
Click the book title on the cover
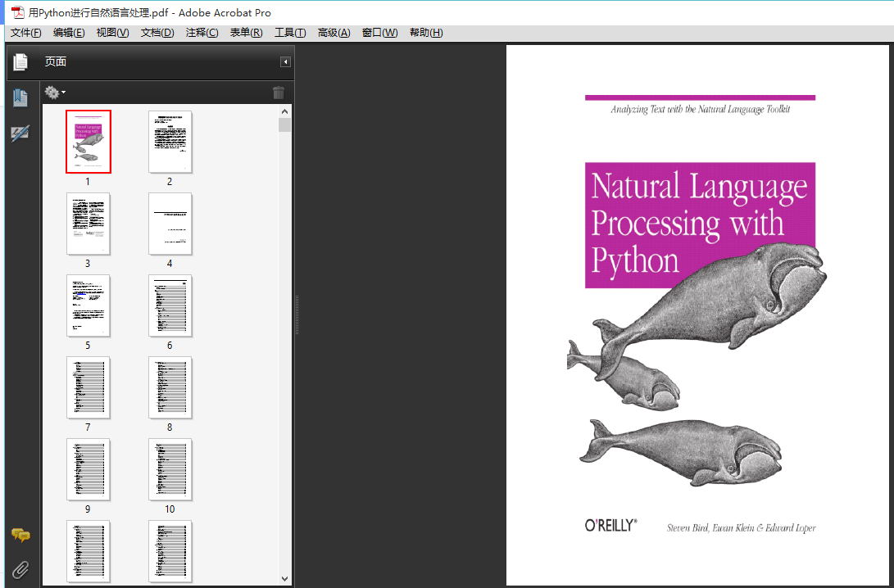click(700, 224)
